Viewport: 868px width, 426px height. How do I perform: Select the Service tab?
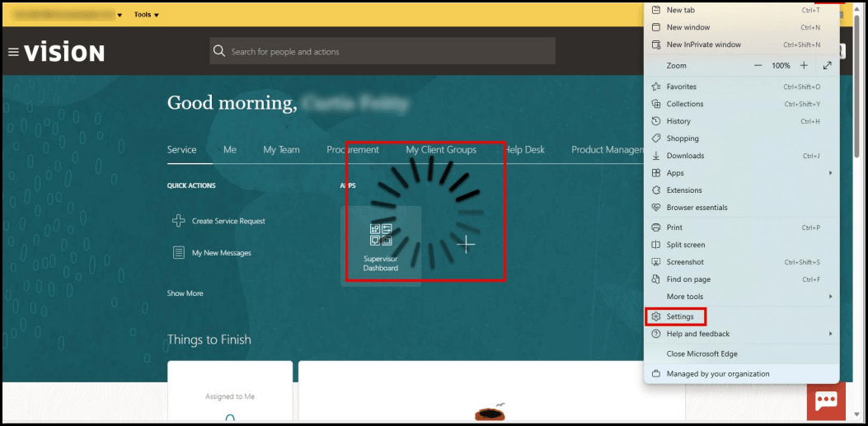coord(181,149)
